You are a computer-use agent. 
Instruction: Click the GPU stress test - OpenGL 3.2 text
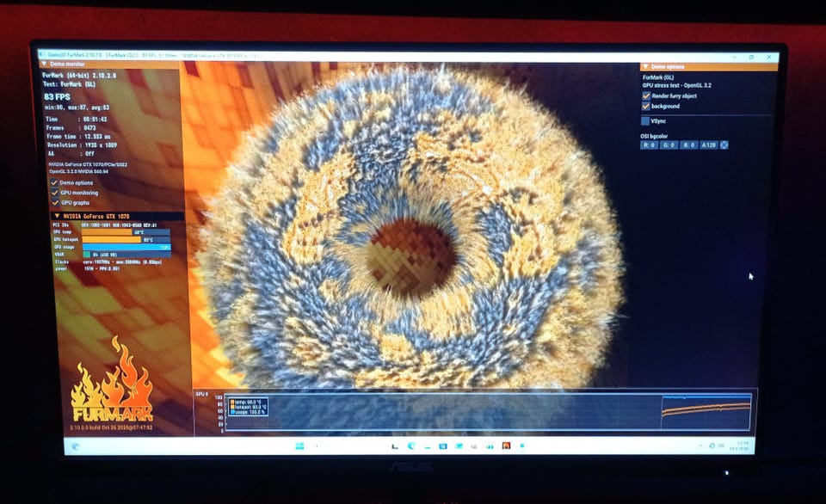point(676,85)
